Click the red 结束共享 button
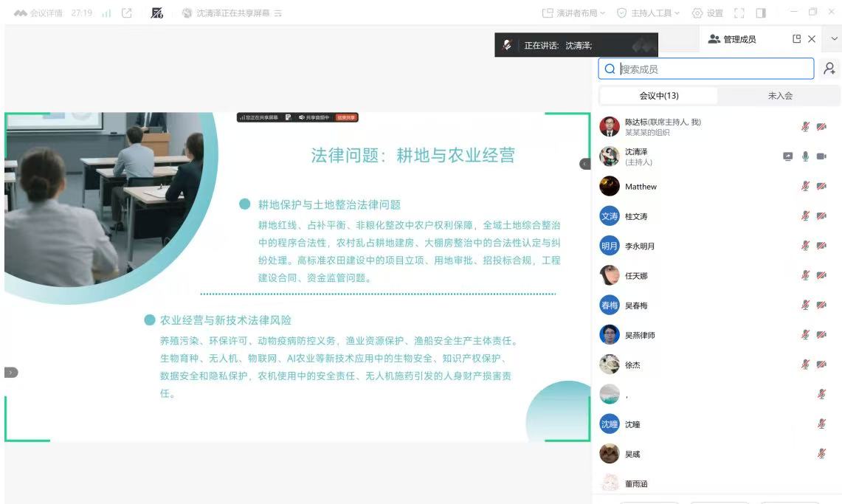 pos(346,117)
